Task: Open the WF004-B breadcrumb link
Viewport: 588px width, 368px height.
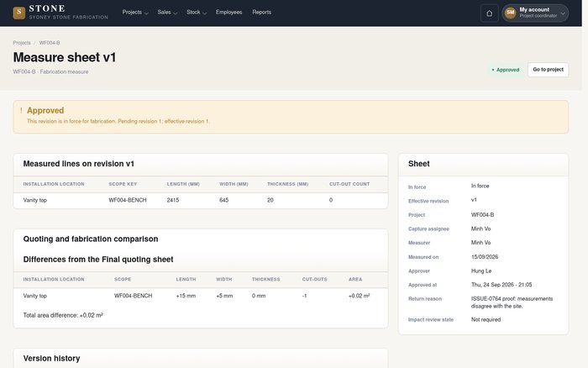Action: tap(50, 43)
